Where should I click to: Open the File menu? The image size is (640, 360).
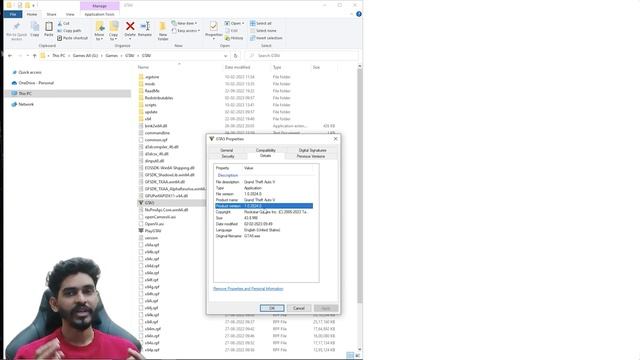click(13, 14)
